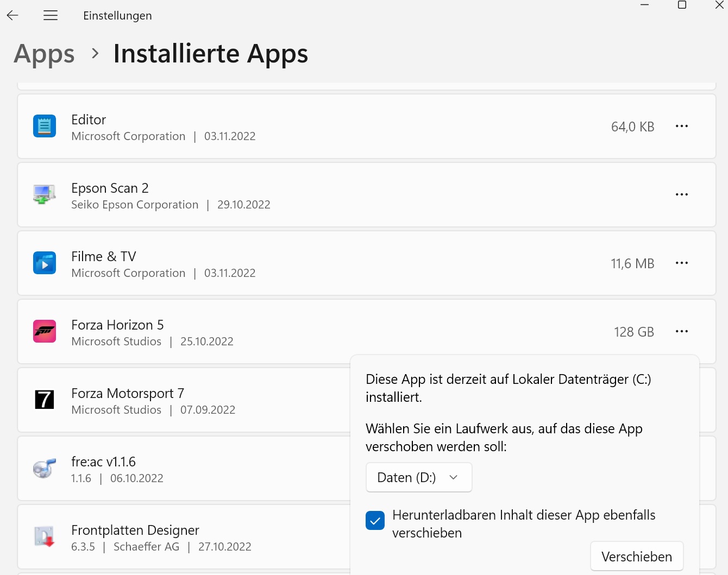Go to the Apps breadcrumb
Image resolution: width=728 pixels, height=575 pixels.
pos(44,54)
